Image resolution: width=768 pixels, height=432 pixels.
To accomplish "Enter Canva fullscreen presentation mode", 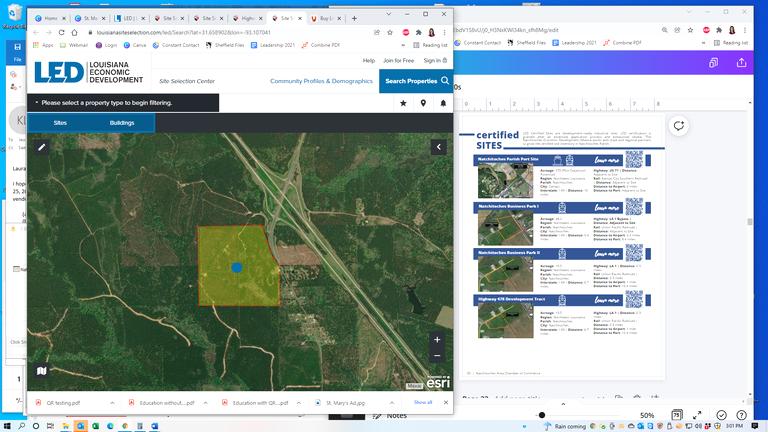I will click(697, 415).
